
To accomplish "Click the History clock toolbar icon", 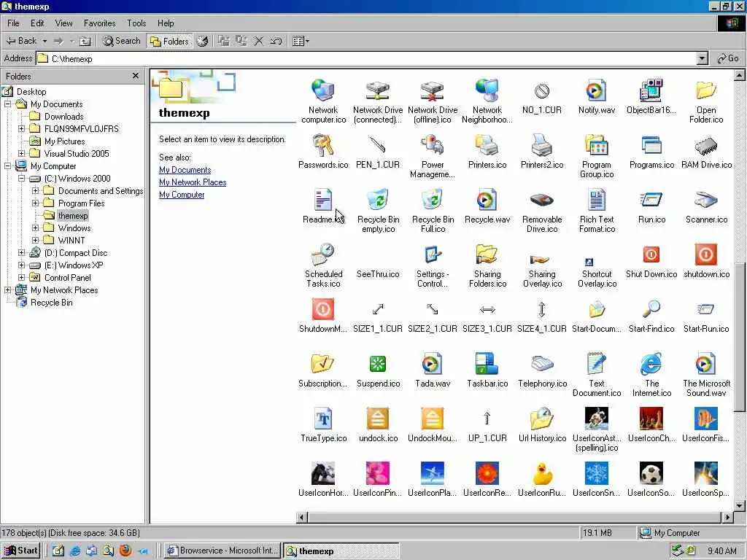I will pyautogui.click(x=202, y=42).
